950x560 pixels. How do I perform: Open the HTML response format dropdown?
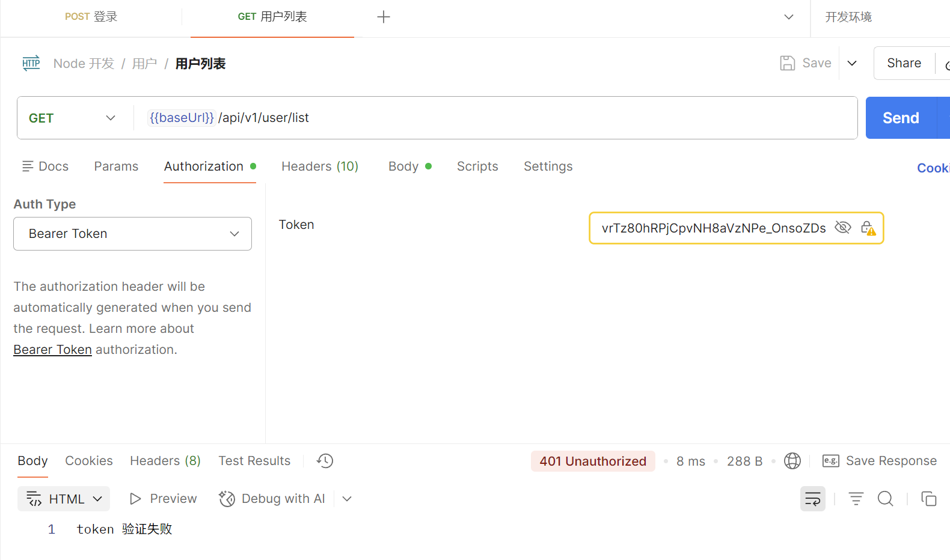pyautogui.click(x=64, y=499)
